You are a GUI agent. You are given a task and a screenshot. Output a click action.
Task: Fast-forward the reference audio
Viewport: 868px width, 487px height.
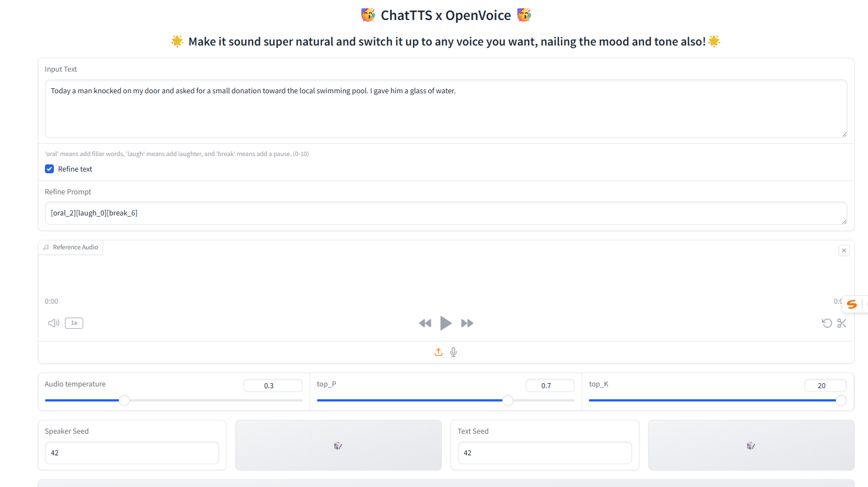467,323
